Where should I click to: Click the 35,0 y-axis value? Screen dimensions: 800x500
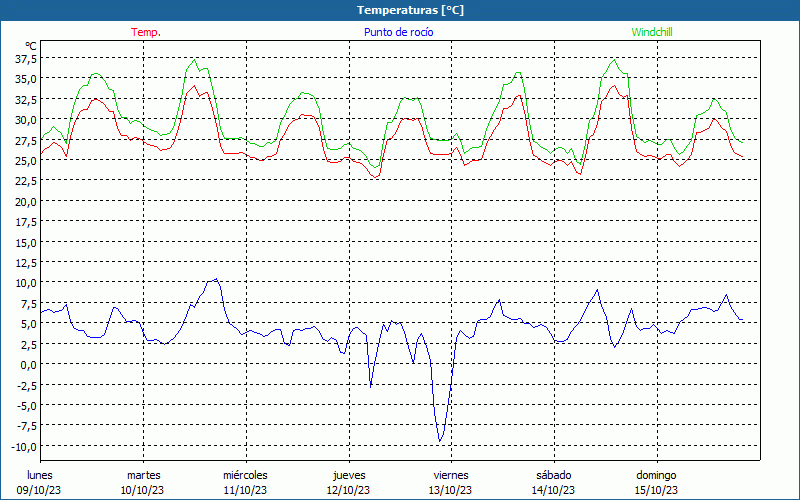(25, 79)
